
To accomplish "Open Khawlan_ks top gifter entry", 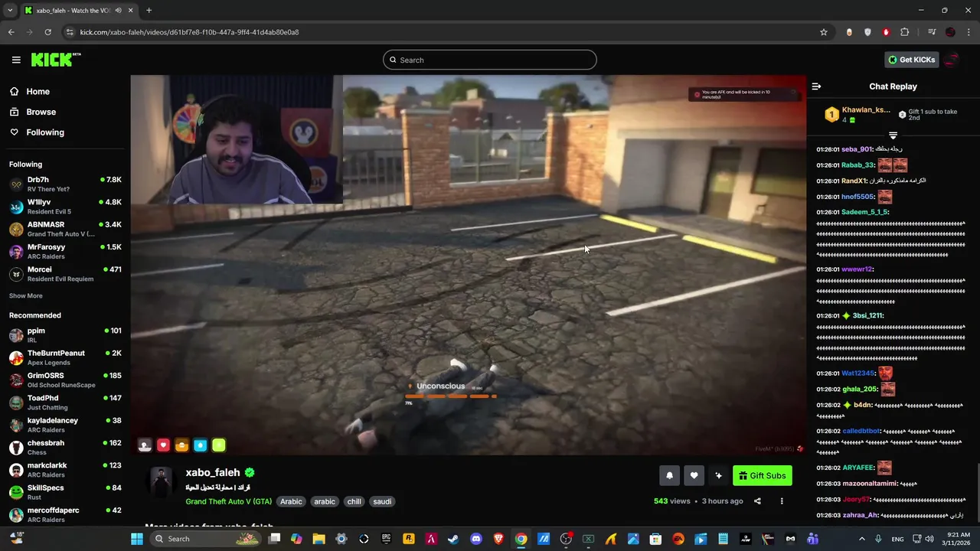I will click(x=858, y=115).
